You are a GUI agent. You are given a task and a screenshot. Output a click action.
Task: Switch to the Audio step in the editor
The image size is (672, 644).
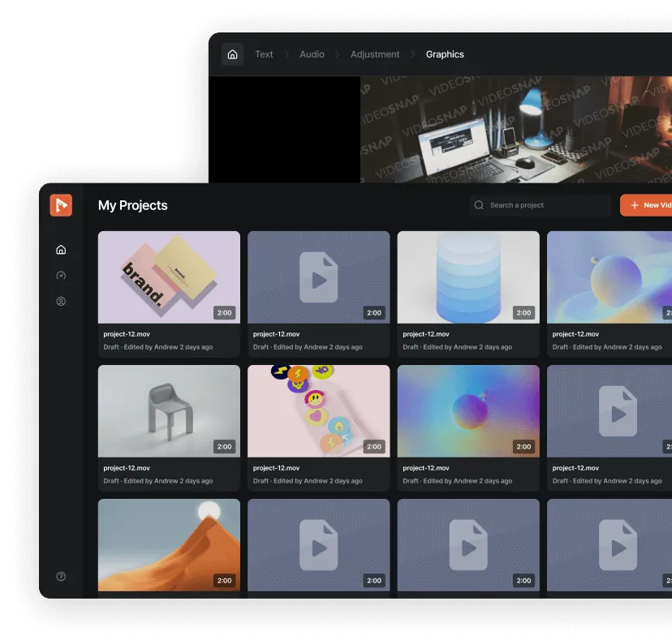312,54
